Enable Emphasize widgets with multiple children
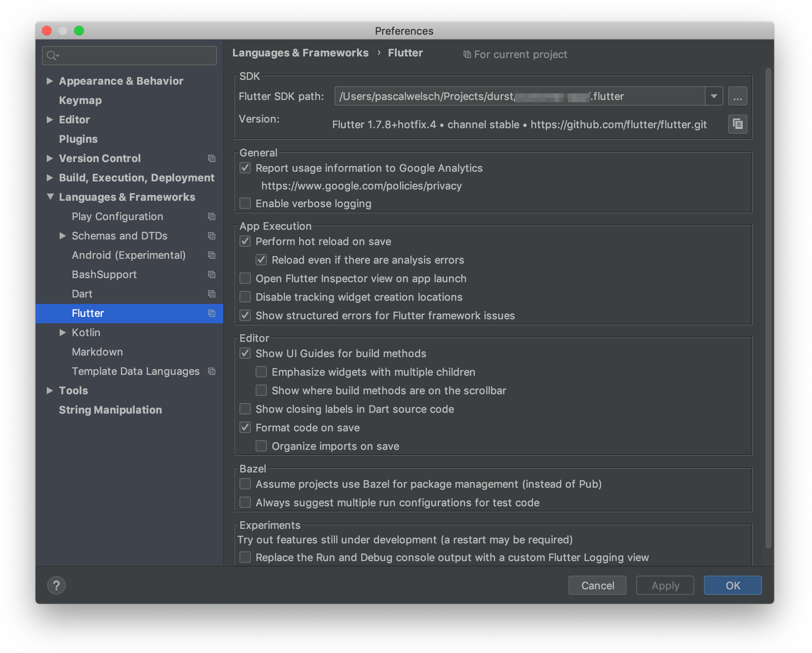This screenshot has height=653, width=812. pyautogui.click(x=261, y=372)
